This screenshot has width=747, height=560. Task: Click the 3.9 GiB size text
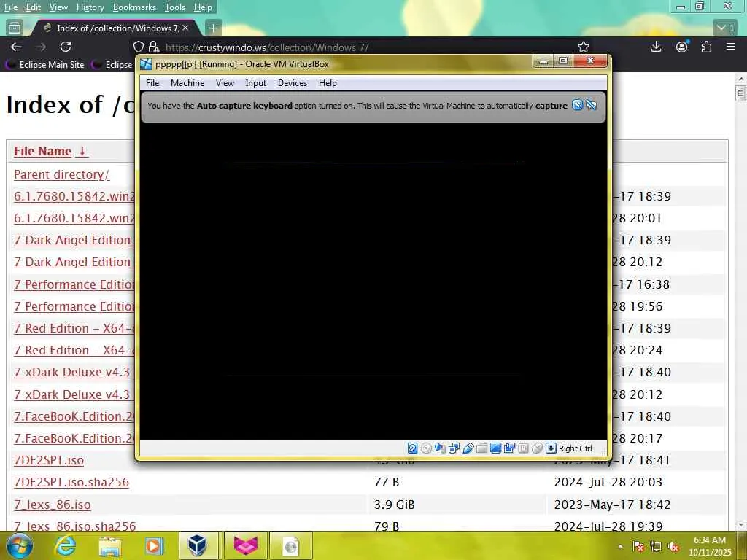pyautogui.click(x=394, y=505)
